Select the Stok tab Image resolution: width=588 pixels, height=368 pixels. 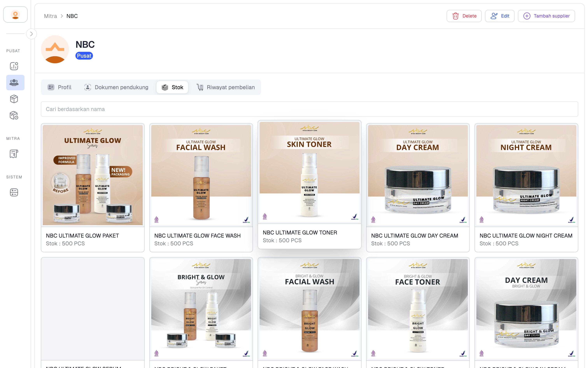[x=172, y=87]
